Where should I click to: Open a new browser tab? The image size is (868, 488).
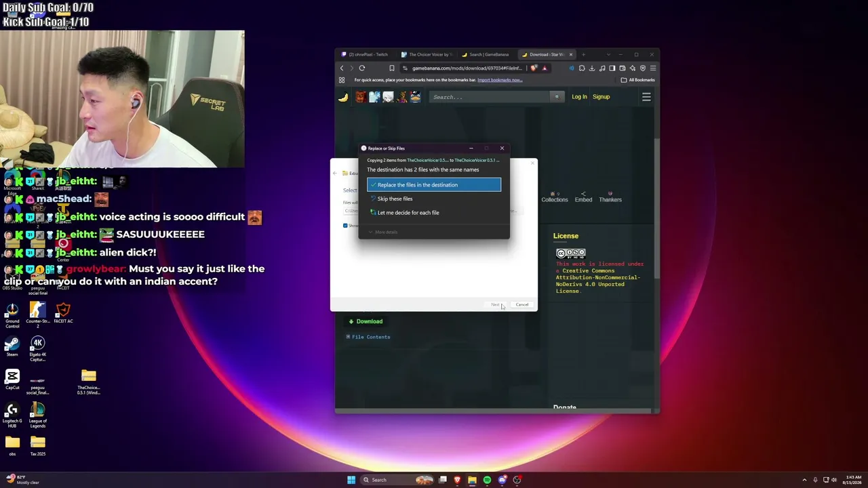583,54
